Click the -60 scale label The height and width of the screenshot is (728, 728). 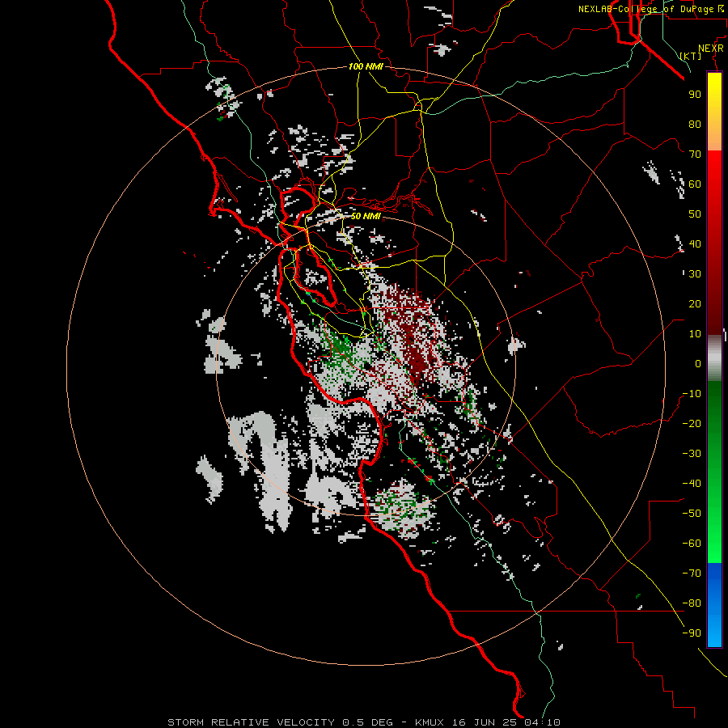coord(692,544)
